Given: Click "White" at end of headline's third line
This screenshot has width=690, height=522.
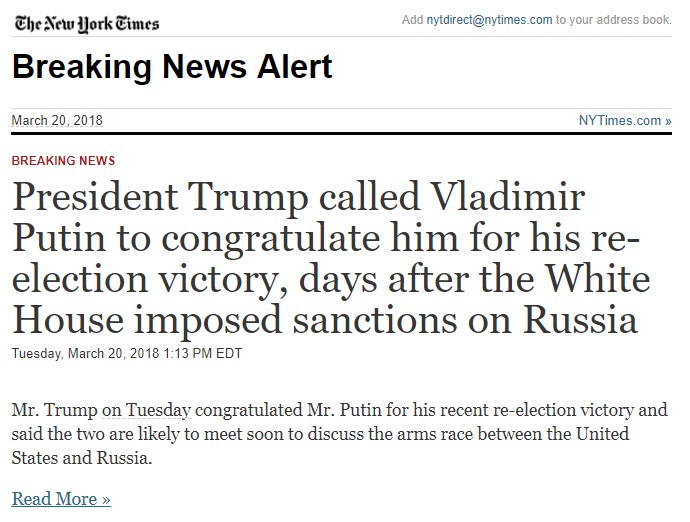Looking at the screenshot, I should pos(596,278).
